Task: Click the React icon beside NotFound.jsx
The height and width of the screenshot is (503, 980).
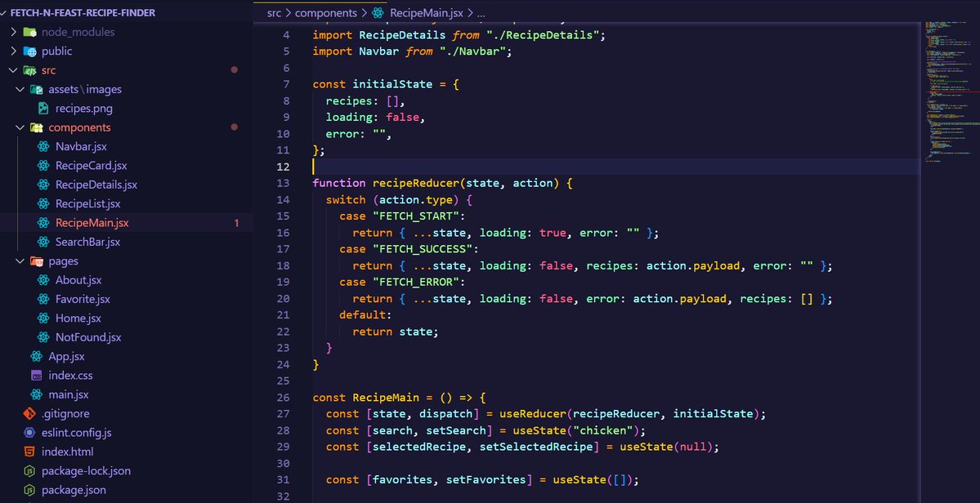Action: pos(43,337)
